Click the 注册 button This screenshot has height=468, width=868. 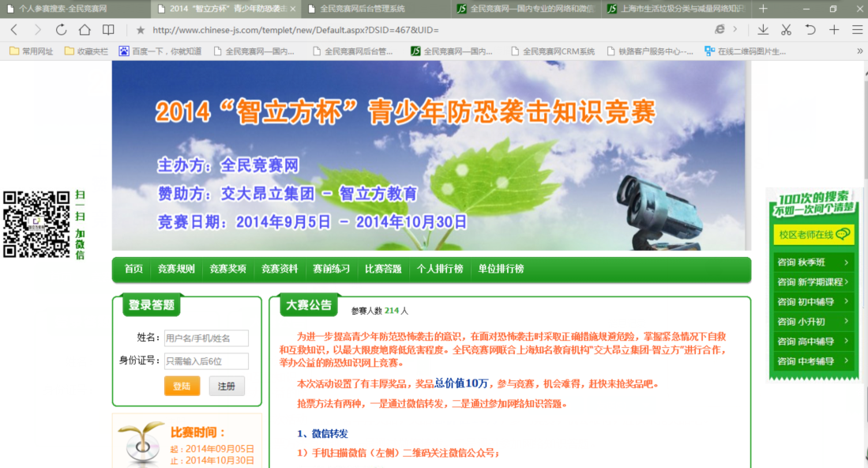(227, 386)
